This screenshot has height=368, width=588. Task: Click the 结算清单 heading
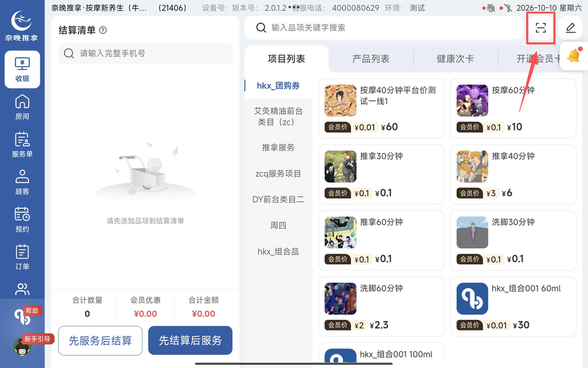(x=77, y=30)
